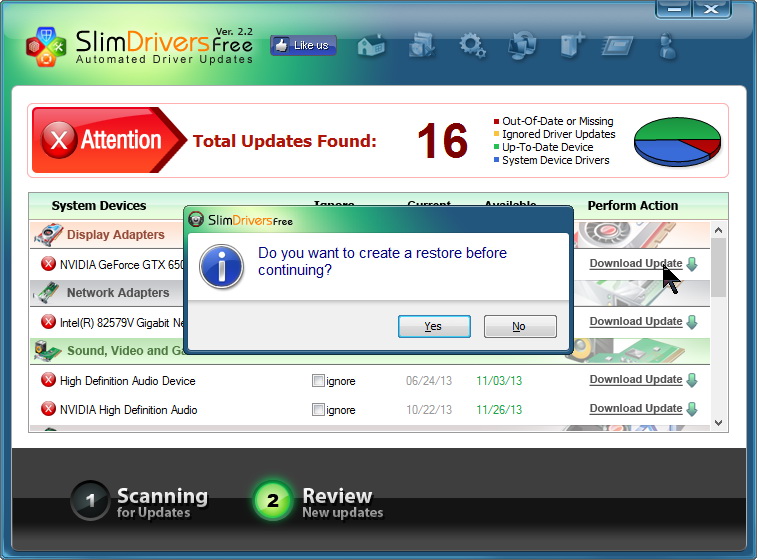
Task: Click the Display Adapters category icon
Action: [x=48, y=235]
